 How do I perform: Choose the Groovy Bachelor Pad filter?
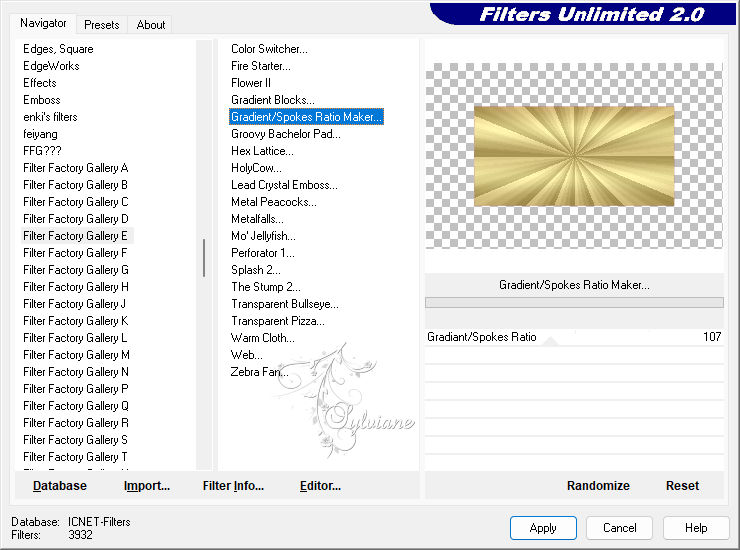286,134
